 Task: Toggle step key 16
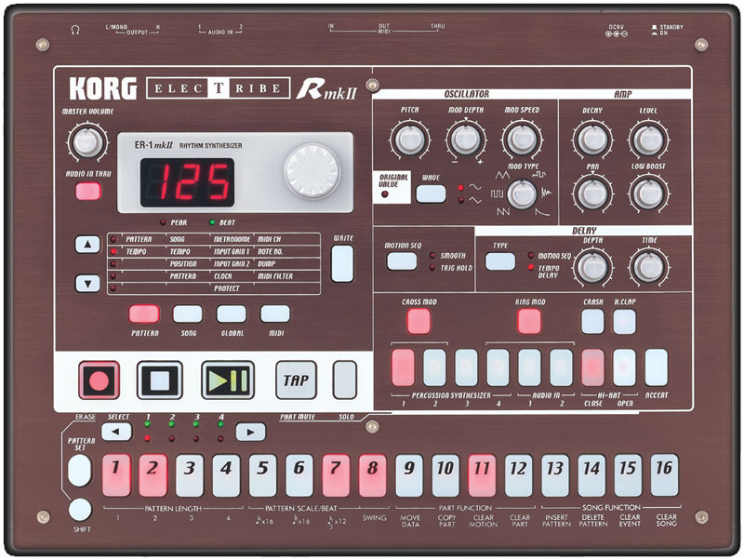tap(664, 475)
